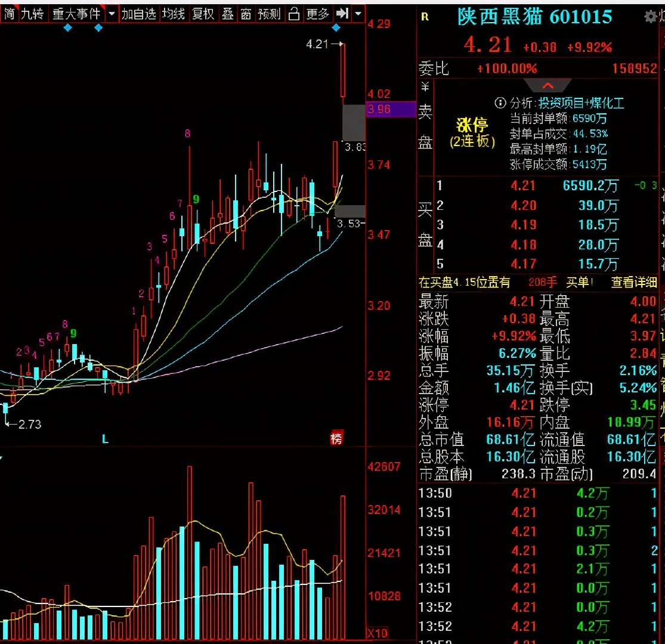Image resolution: width=665 pixels, height=644 pixels.
Task: Expand the dropdown arrow after 重大事件
Action: (112, 14)
